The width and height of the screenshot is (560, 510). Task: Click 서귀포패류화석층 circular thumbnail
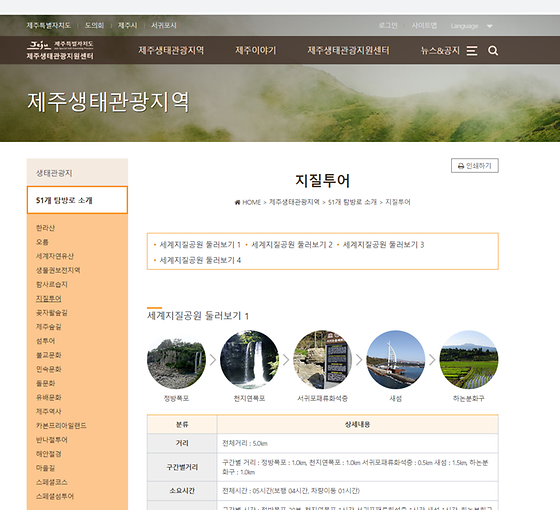[322, 359]
